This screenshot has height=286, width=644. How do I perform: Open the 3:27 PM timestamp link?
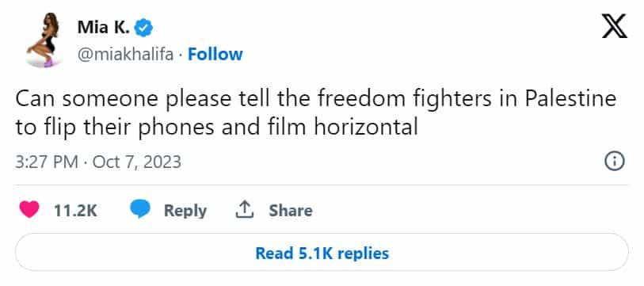47,162
